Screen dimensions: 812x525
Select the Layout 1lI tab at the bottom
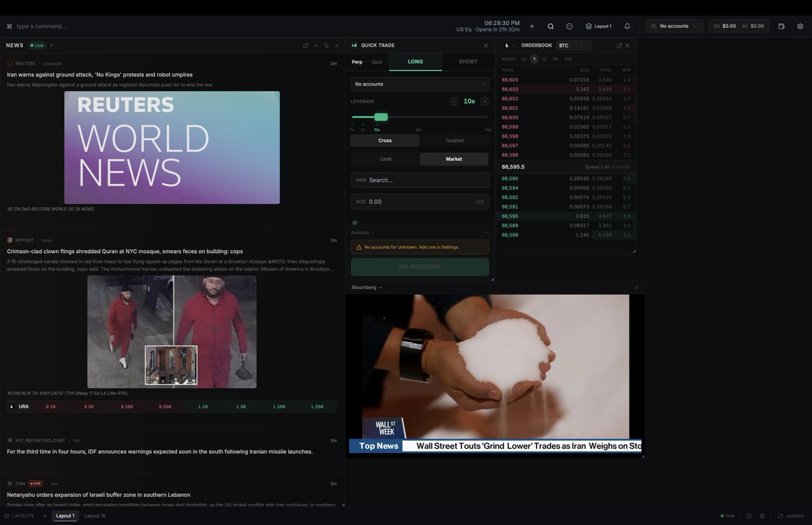pos(95,516)
